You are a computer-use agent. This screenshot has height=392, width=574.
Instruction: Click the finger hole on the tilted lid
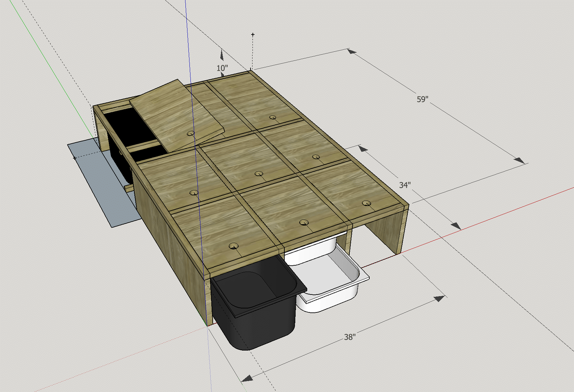click(x=190, y=133)
